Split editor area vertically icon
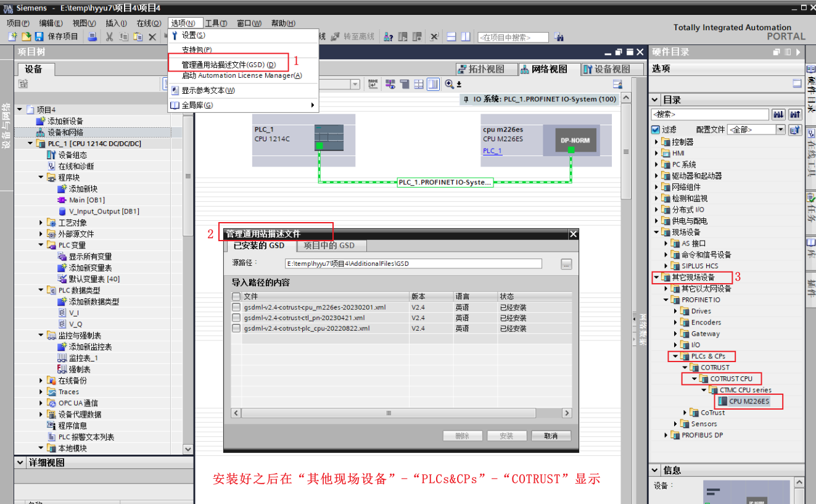816x504 pixels. coord(466,36)
